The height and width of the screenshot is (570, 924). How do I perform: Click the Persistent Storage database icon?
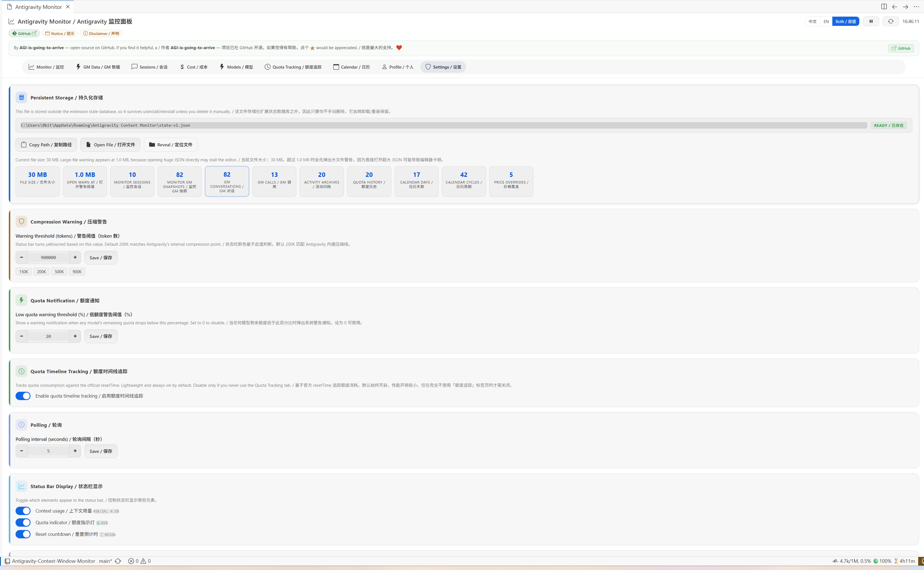[x=21, y=98]
